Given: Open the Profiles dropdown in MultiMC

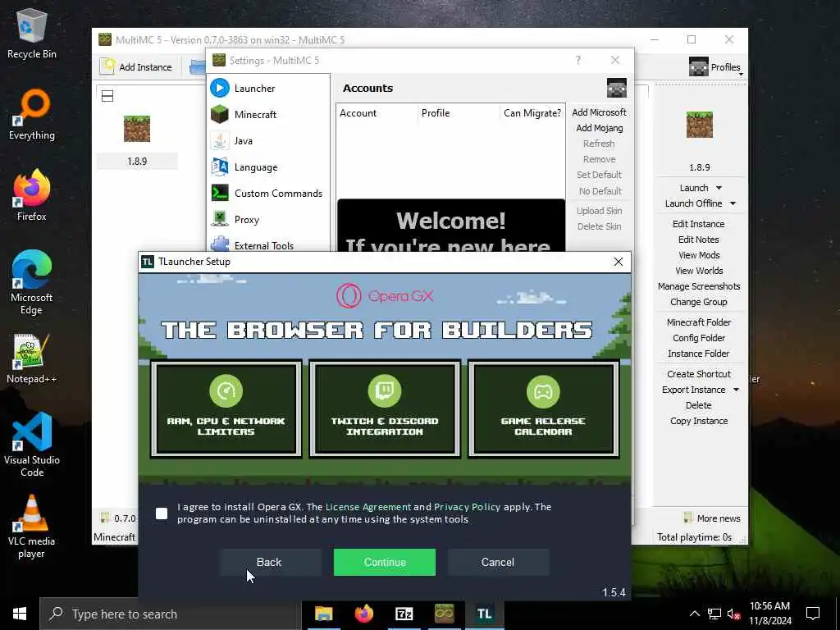Looking at the screenshot, I should click(x=715, y=67).
